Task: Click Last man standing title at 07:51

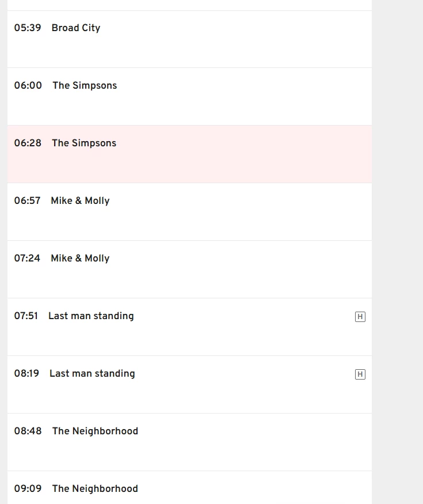Action: point(91,316)
